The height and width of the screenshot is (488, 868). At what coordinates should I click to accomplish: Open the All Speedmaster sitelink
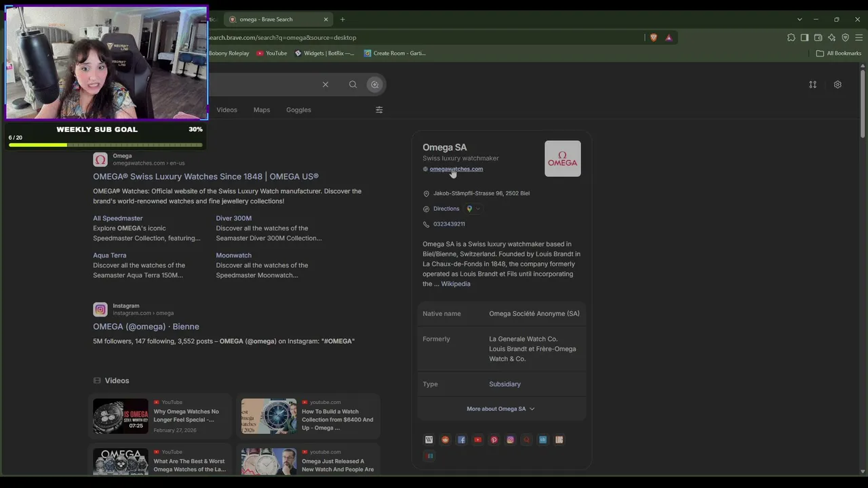(118, 218)
